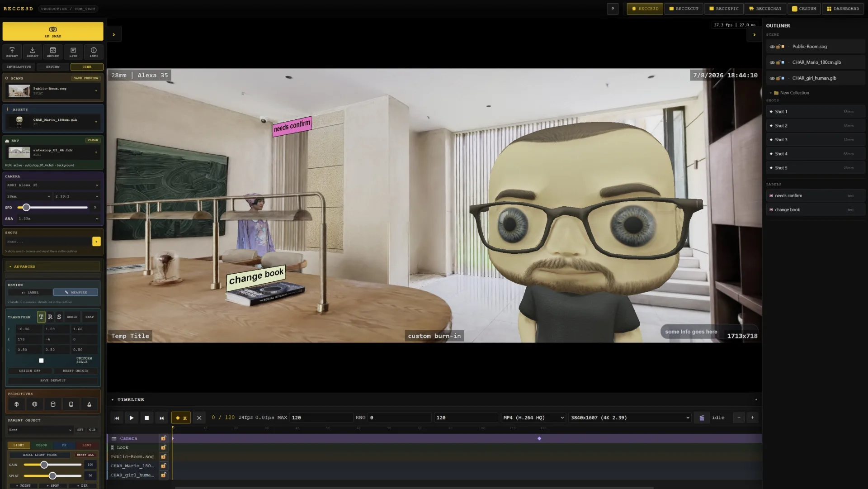Open the 3840x1607 resolution dropdown
The image size is (868, 489).
(630, 418)
